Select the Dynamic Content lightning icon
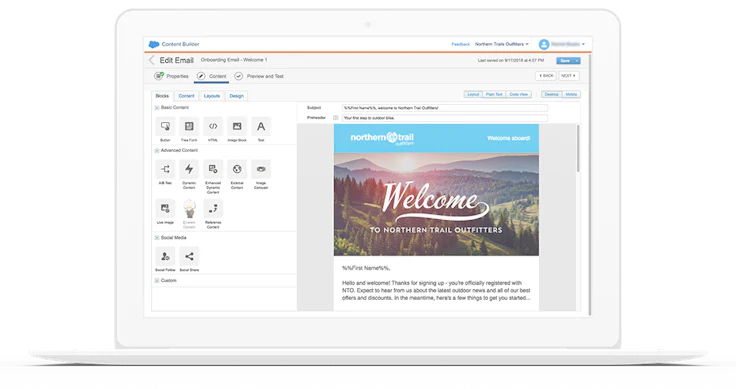Image resolution: width=736 pixels, height=389 pixels. [189, 169]
